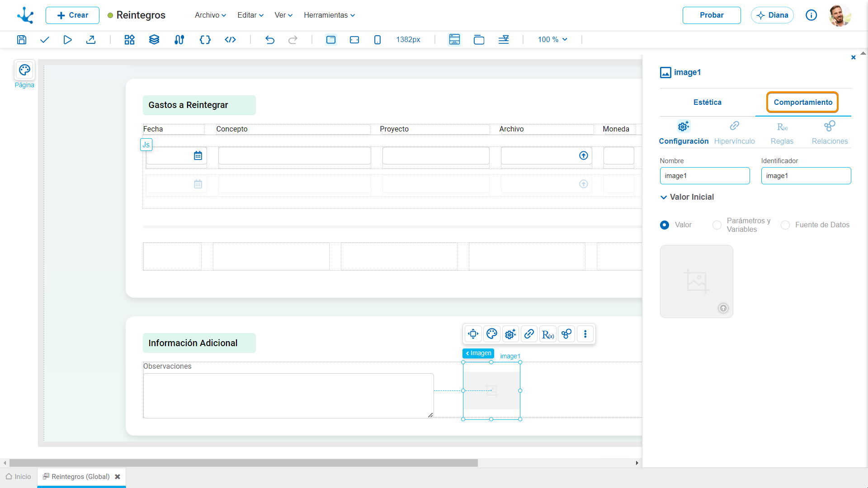Select the Valor radio button
The image size is (868, 488).
point(665,225)
